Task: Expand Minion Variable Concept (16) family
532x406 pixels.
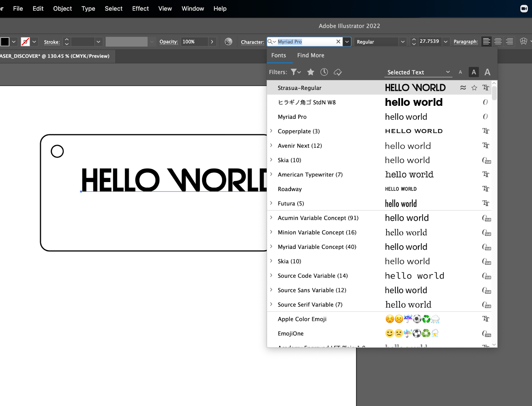Action: [271, 232]
